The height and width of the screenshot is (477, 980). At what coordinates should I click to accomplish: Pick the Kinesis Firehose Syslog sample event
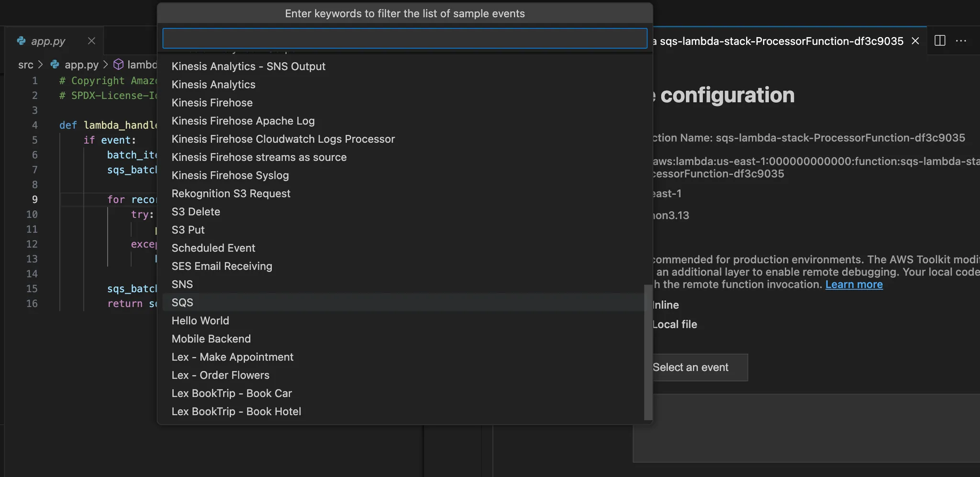pyautogui.click(x=230, y=175)
